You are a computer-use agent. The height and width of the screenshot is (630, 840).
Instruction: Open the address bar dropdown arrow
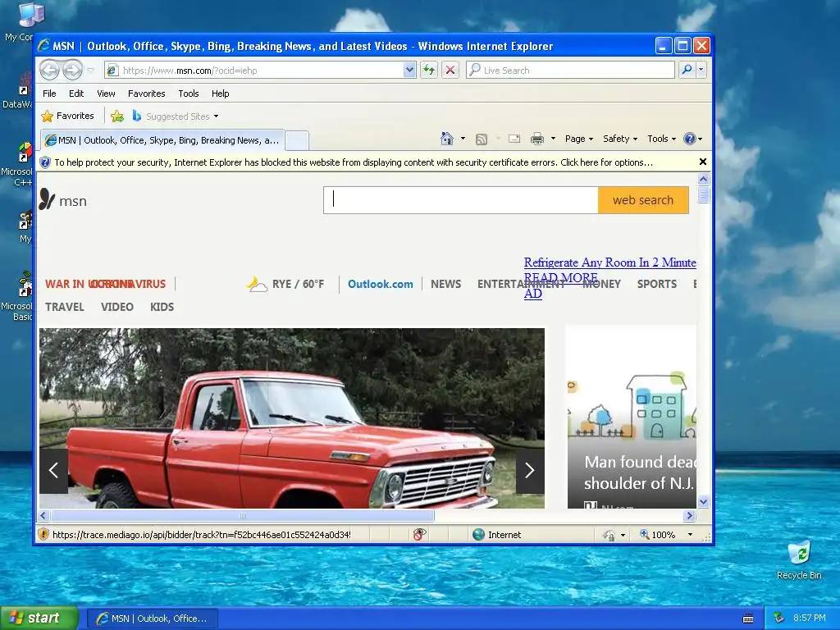click(x=409, y=70)
